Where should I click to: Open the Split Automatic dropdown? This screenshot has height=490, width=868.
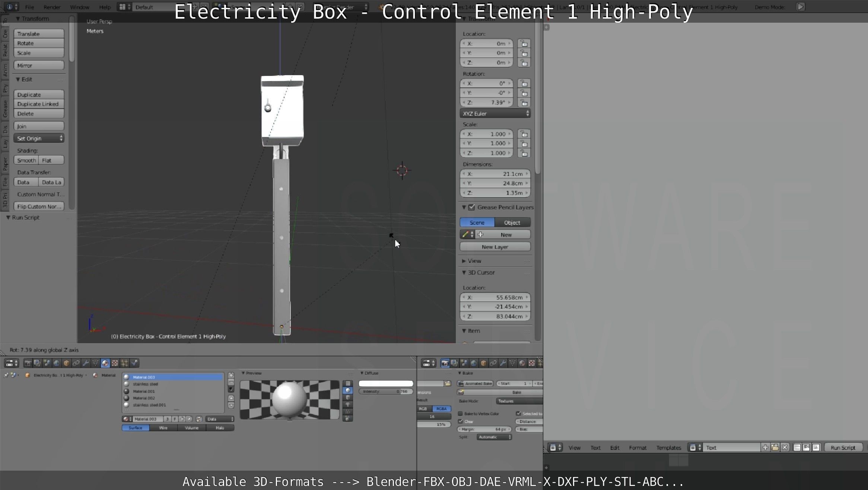494,437
